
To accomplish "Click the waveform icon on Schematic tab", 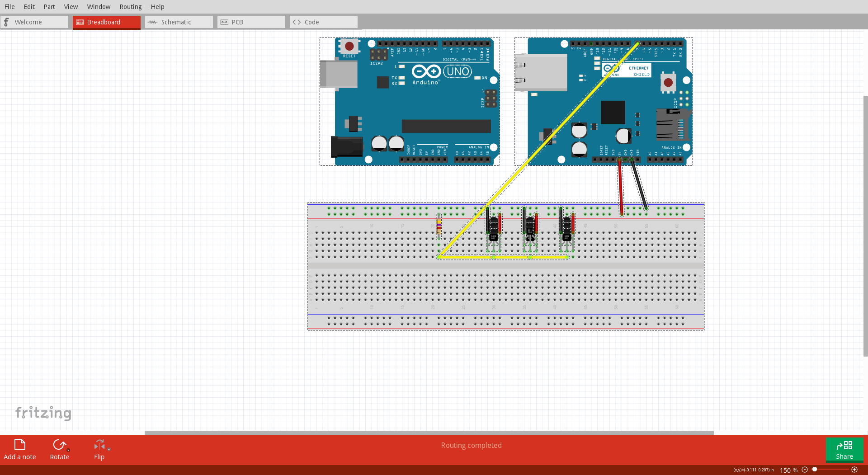I will click(x=152, y=22).
